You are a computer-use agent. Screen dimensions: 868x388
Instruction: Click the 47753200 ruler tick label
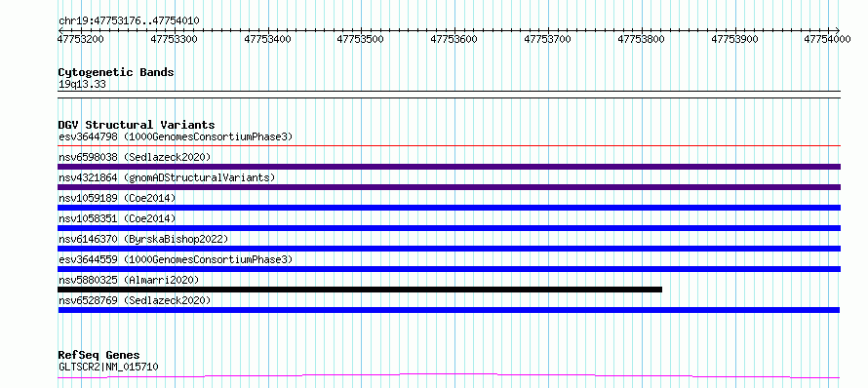tap(81, 39)
